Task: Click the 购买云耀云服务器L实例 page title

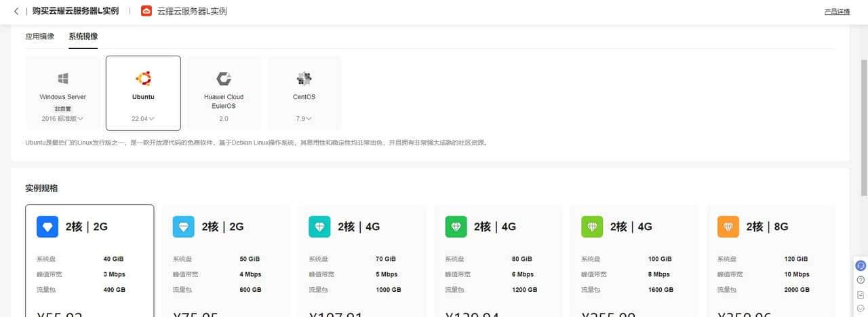Action: point(75,11)
